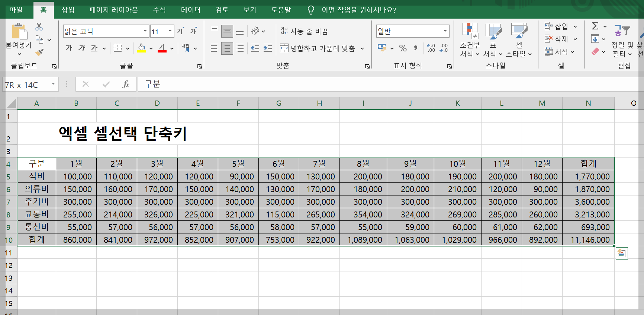Switch to the 삽입 tab

[x=68, y=10]
